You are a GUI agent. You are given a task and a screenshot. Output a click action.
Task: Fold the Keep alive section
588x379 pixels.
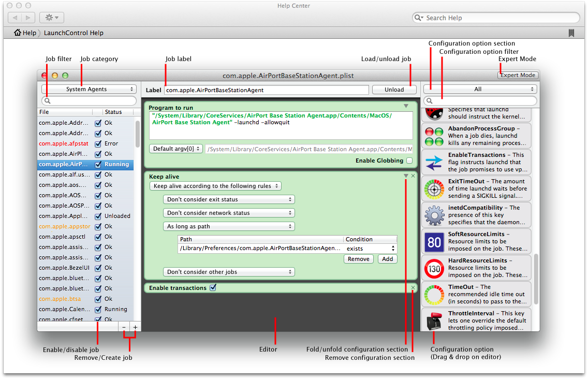406,176
